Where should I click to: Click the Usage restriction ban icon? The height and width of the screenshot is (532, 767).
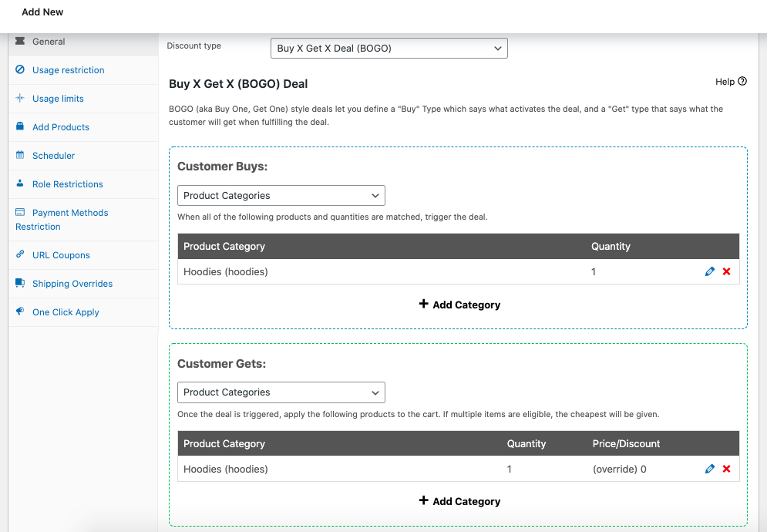coord(20,69)
